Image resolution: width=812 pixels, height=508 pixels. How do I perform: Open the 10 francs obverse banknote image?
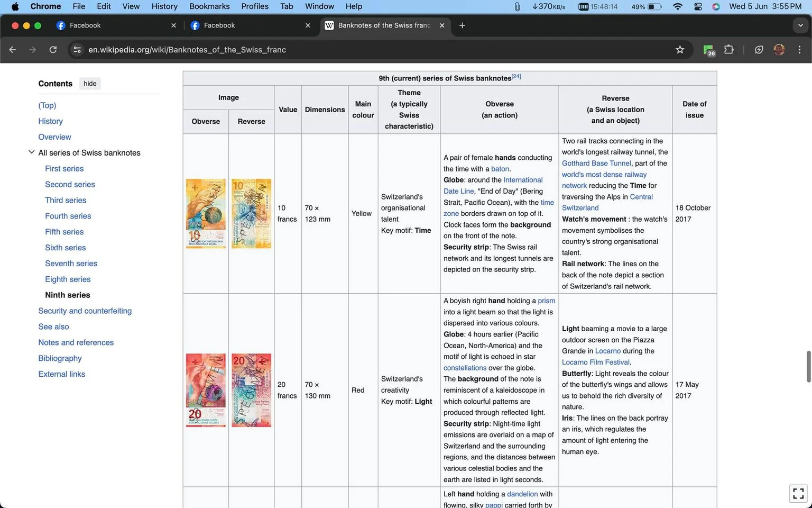[206, 213]
